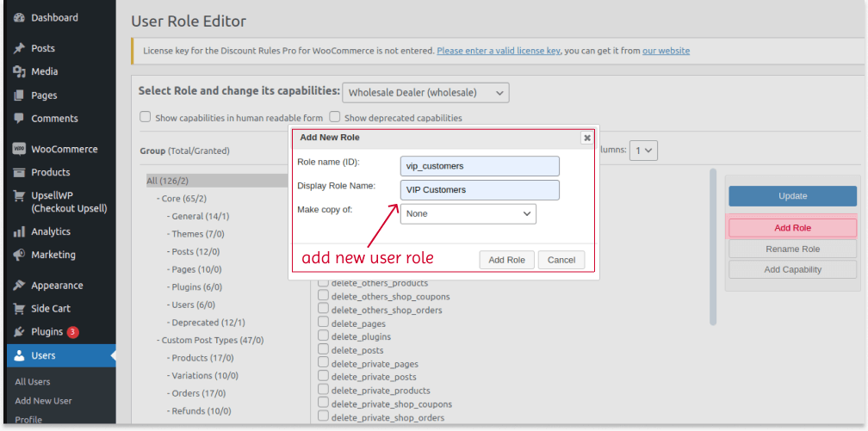Toggle Show deprecated capabilities checkbox
Screen dimensions: 868x431
pyautogui.click(x=334, y=117)
